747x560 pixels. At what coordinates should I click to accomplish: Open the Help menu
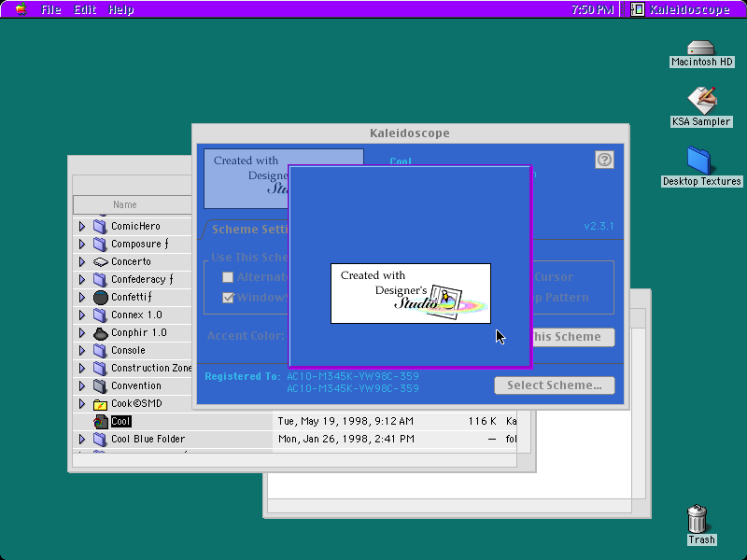[121, 9]
